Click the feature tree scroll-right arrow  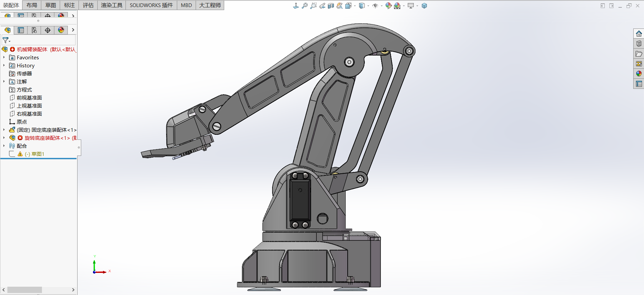73,290
